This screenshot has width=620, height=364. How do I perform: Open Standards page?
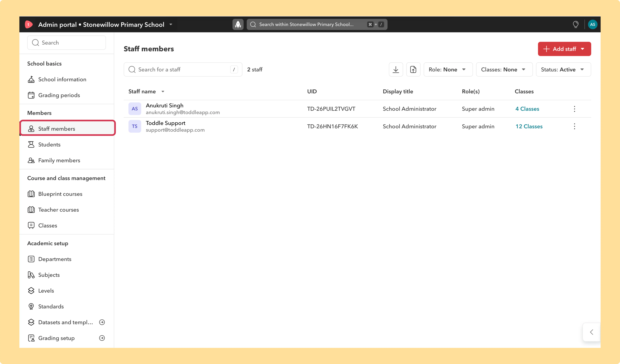tap(51, 306)
